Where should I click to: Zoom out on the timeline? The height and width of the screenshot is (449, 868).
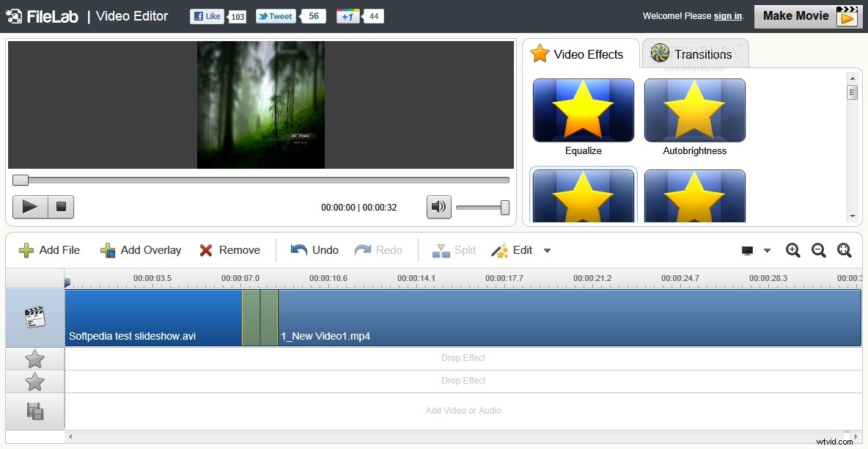[x=819, y=250]
